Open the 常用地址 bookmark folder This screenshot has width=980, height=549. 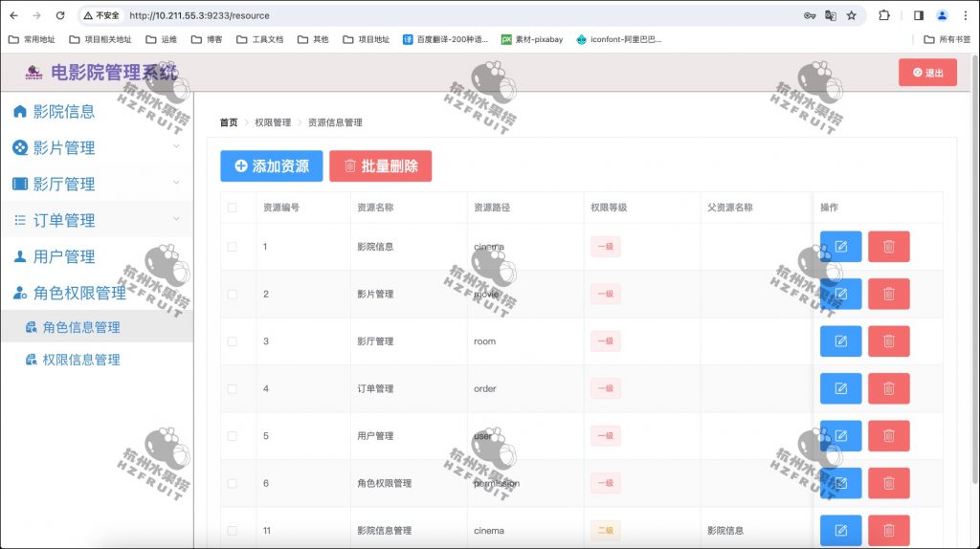(x=32, y=39)
